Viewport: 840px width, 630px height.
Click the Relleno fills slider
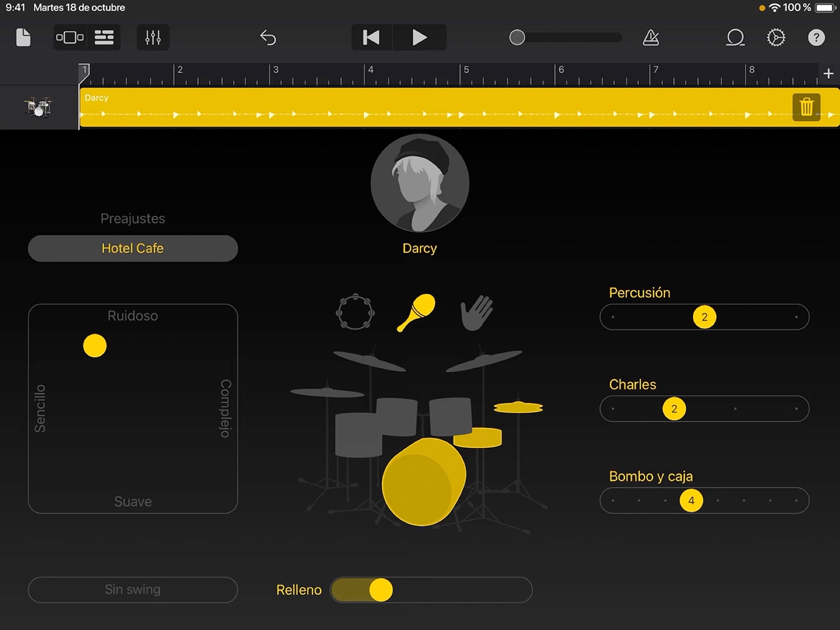click(431, 589)
